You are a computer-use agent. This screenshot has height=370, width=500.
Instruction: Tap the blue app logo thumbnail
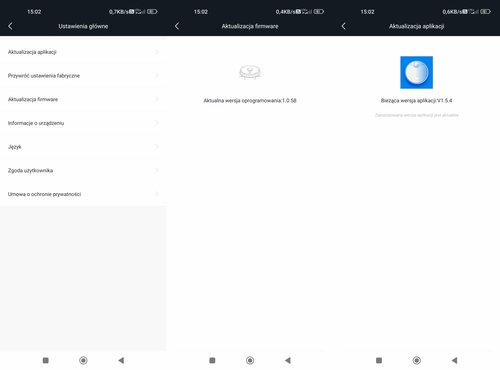click(416, 72)
